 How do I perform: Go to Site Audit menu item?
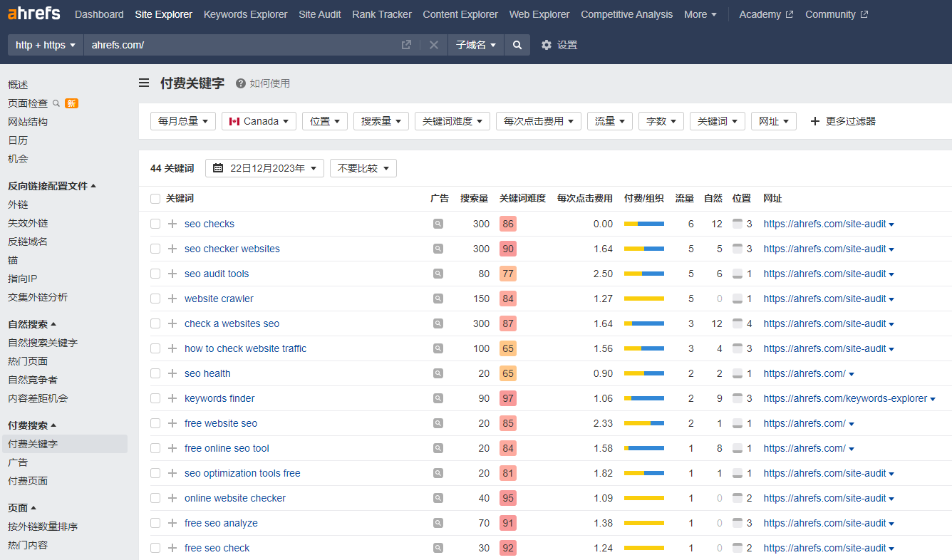coord(319,14)
